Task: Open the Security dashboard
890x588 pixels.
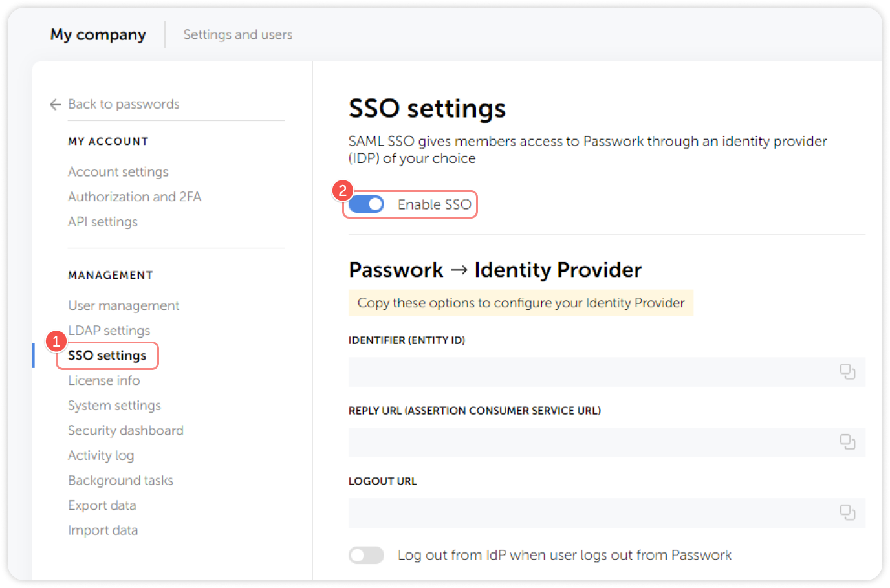Action: pyautogui.click(x=125, y=430)
